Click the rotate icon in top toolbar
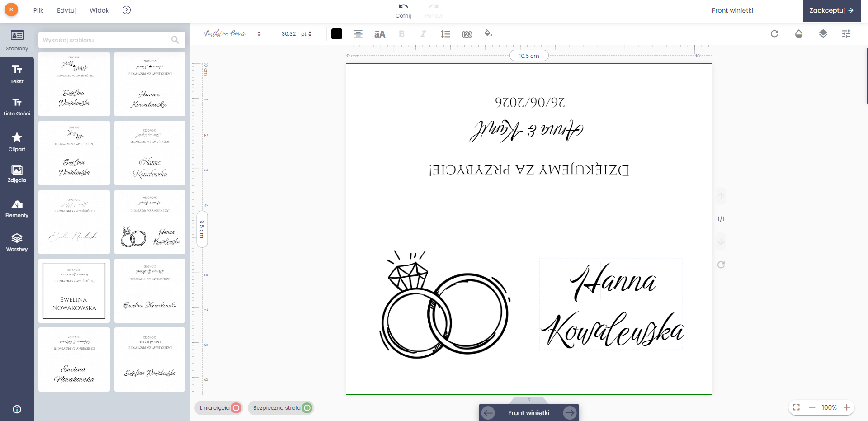 pyautogui.click(x=774, y=33)
